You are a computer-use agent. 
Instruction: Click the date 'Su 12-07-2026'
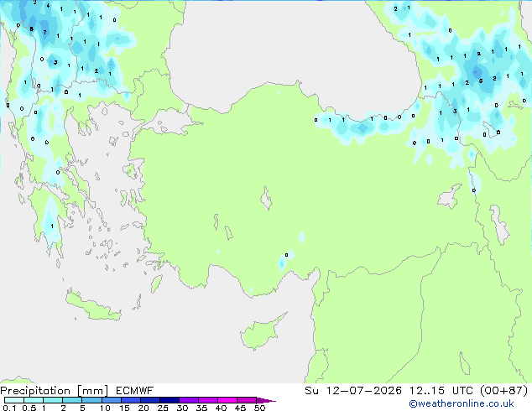click(353, 391)
